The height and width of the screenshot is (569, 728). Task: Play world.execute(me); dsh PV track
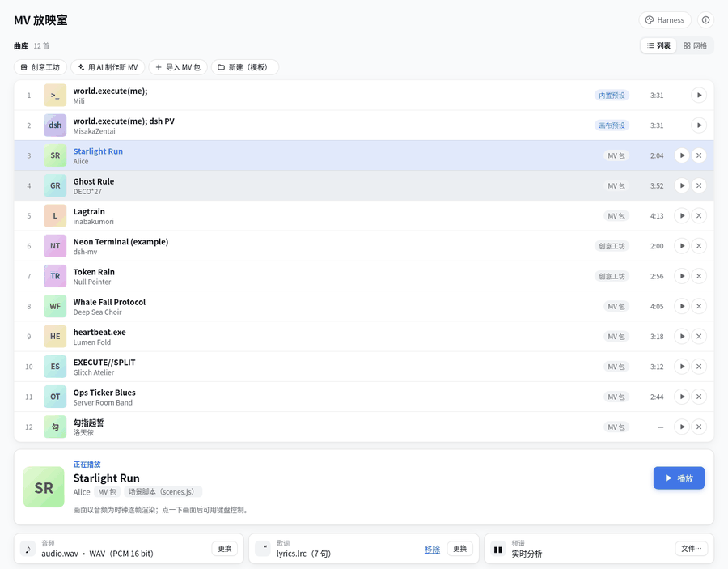(x=699, y=125)
